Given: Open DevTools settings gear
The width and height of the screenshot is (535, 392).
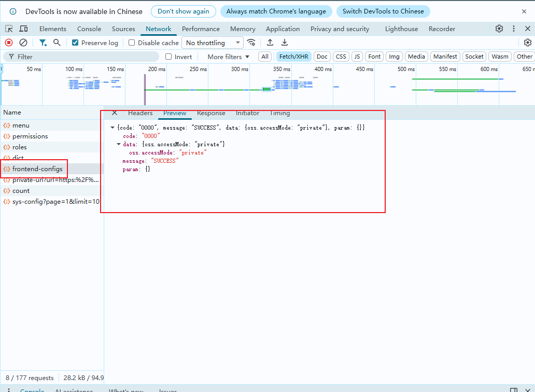Looking at the screenshot, I should [x=499, y=29].
